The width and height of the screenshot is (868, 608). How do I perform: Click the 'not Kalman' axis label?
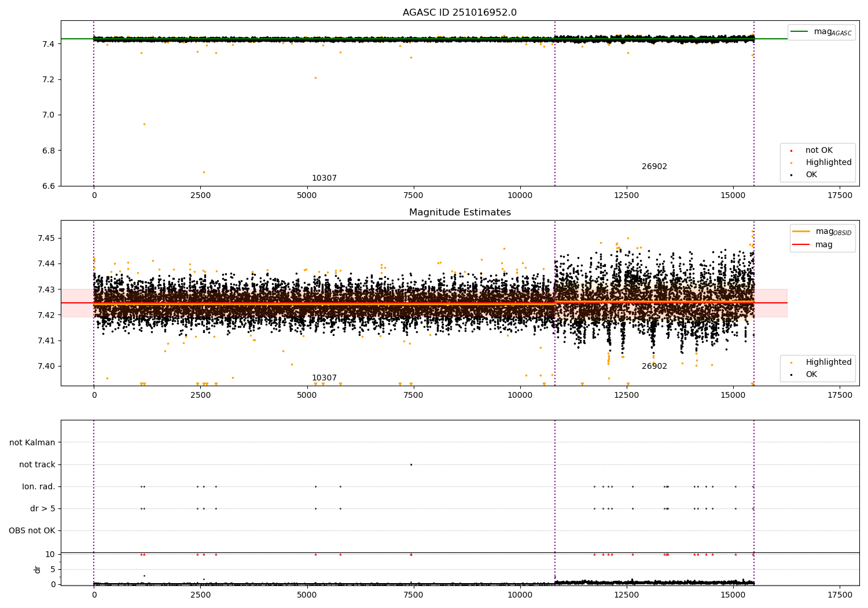coord(32,442)
